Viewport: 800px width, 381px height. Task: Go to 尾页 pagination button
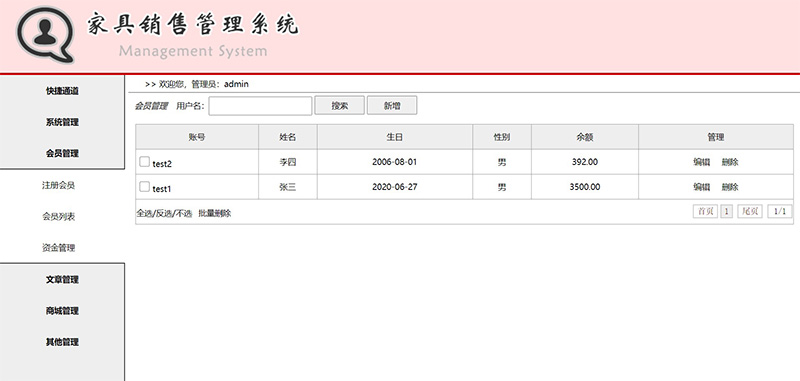coord(750,212)
